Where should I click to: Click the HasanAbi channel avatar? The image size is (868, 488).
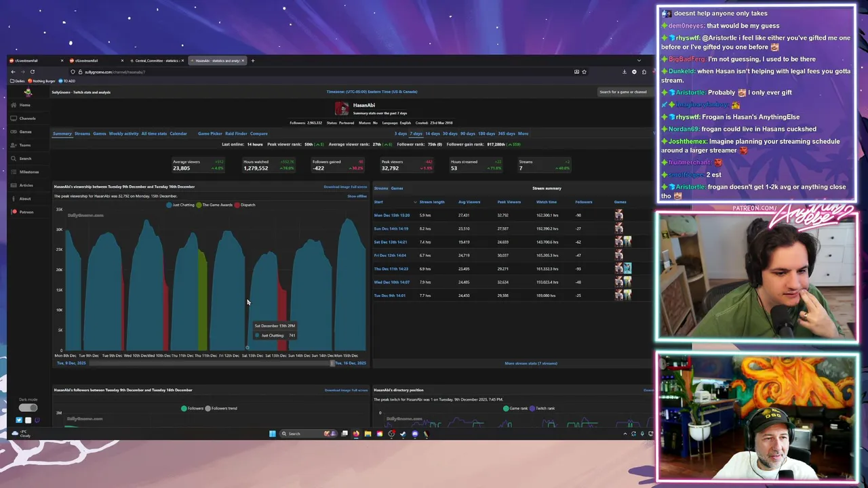coord(342,108)
